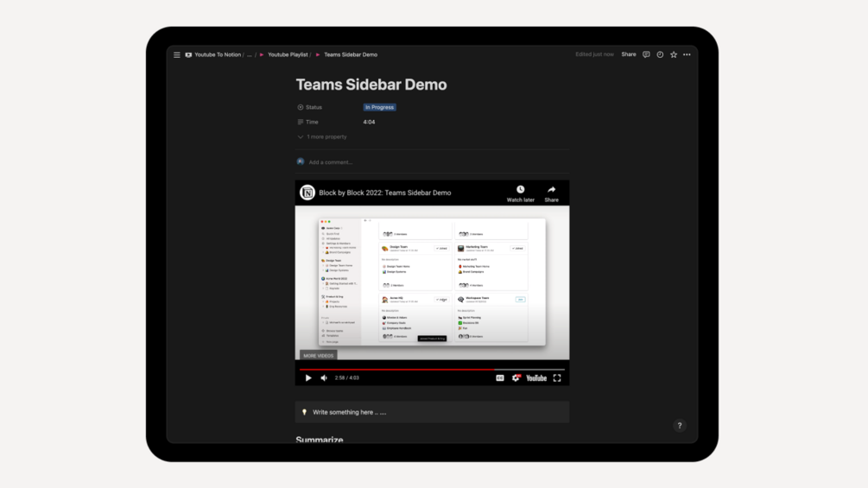Enter video fullscreen

click(557, 378)
